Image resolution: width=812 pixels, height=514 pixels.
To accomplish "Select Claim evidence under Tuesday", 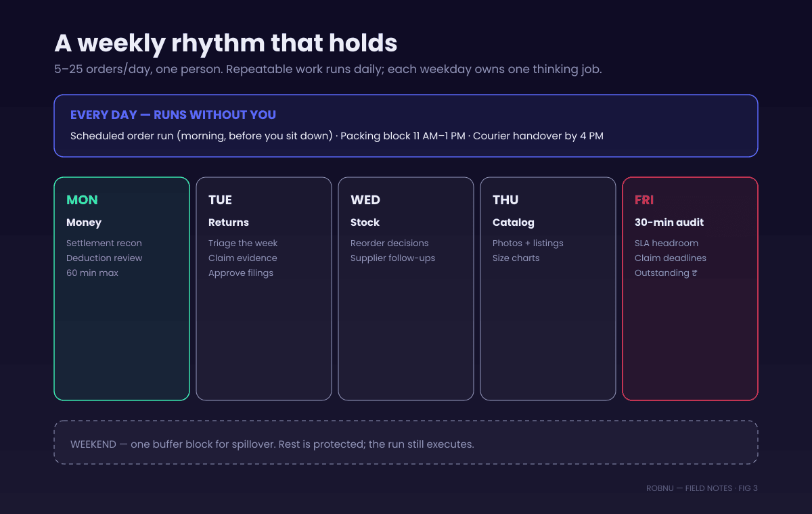I will [x=243, y=258].
